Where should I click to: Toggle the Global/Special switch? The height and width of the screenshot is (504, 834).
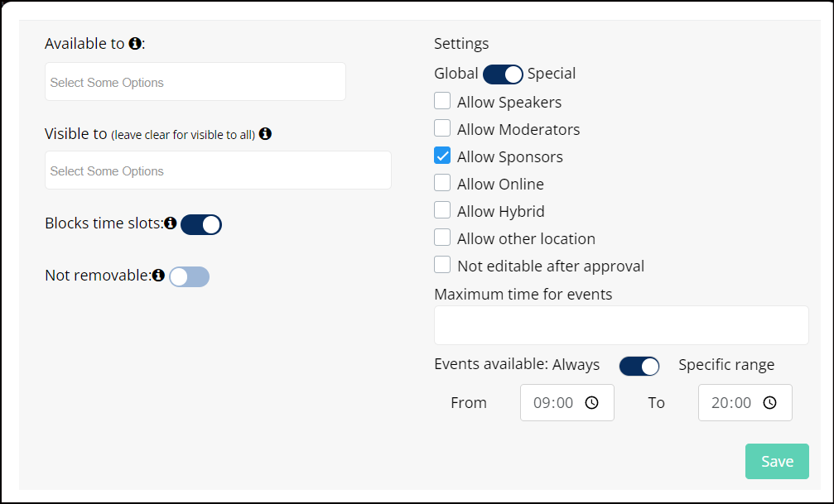[x=503, y=74]
